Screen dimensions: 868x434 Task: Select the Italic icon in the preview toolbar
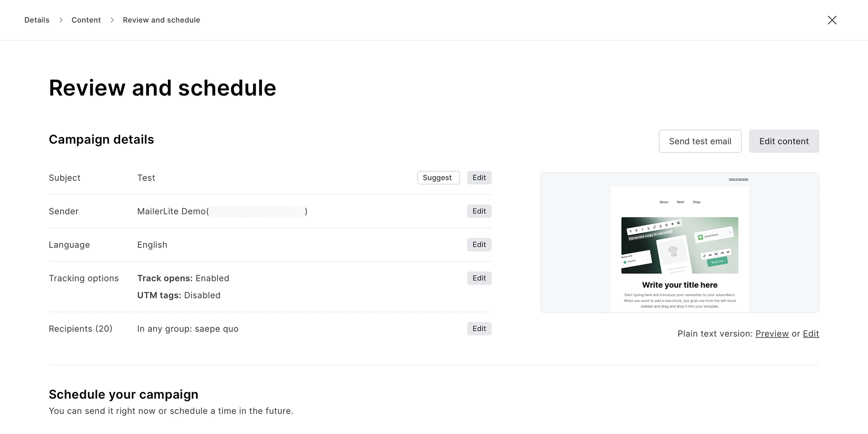tap(642, 229)
